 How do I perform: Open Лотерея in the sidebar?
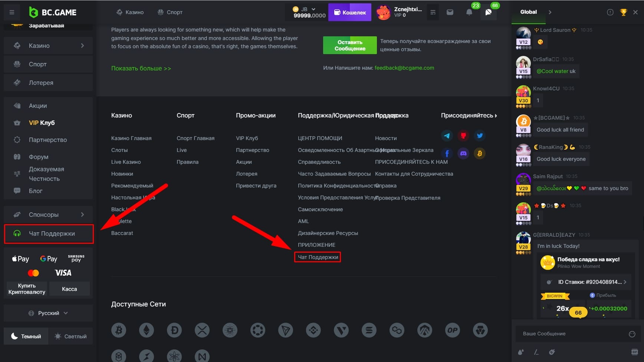tap(48, 83)
